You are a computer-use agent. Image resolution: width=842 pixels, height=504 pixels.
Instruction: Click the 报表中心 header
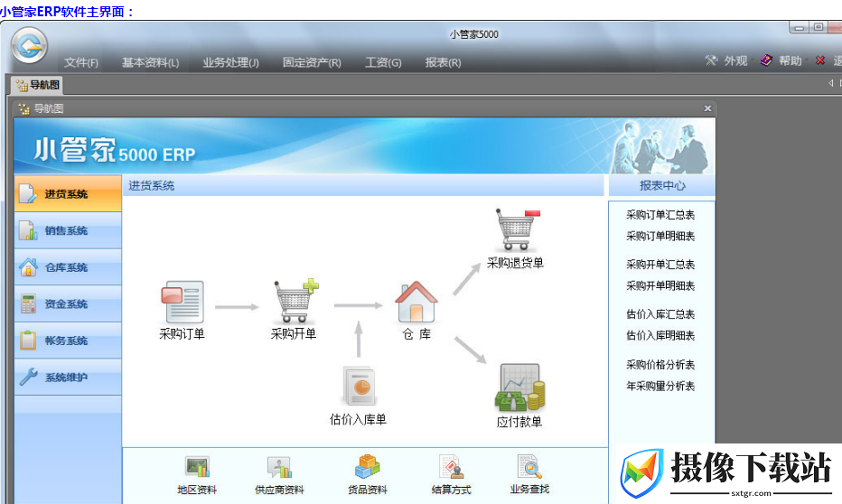(662, 186)
